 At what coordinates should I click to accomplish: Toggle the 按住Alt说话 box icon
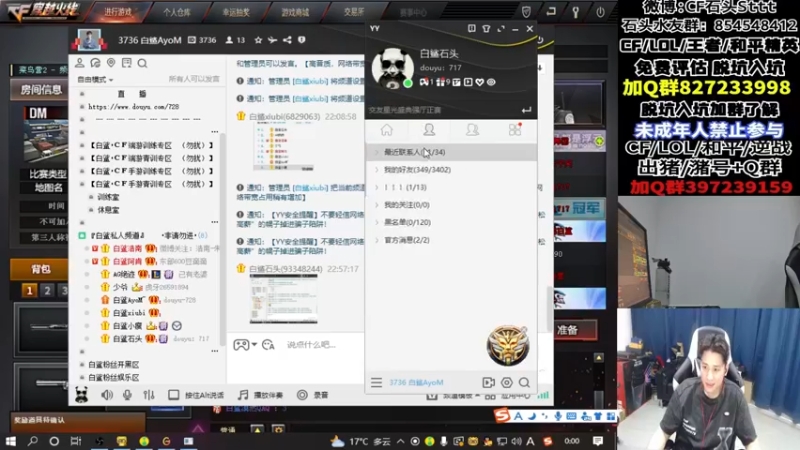click(x=173, y=395)
